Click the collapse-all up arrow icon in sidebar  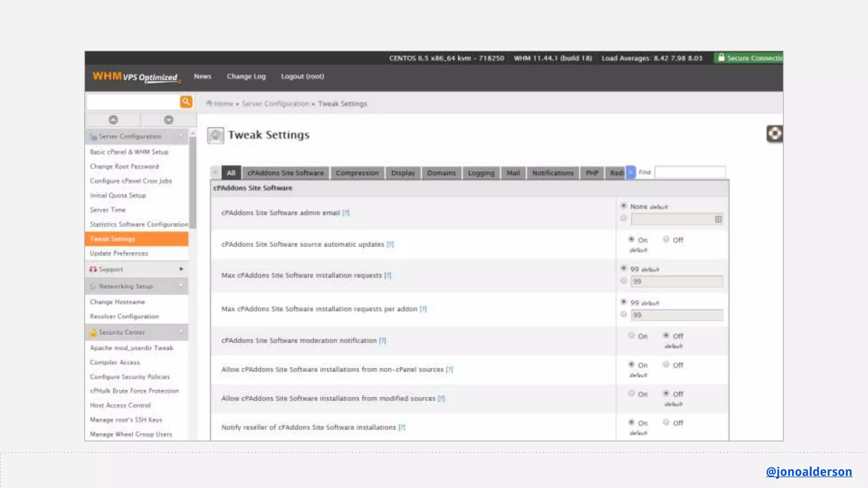click(113, 120)
